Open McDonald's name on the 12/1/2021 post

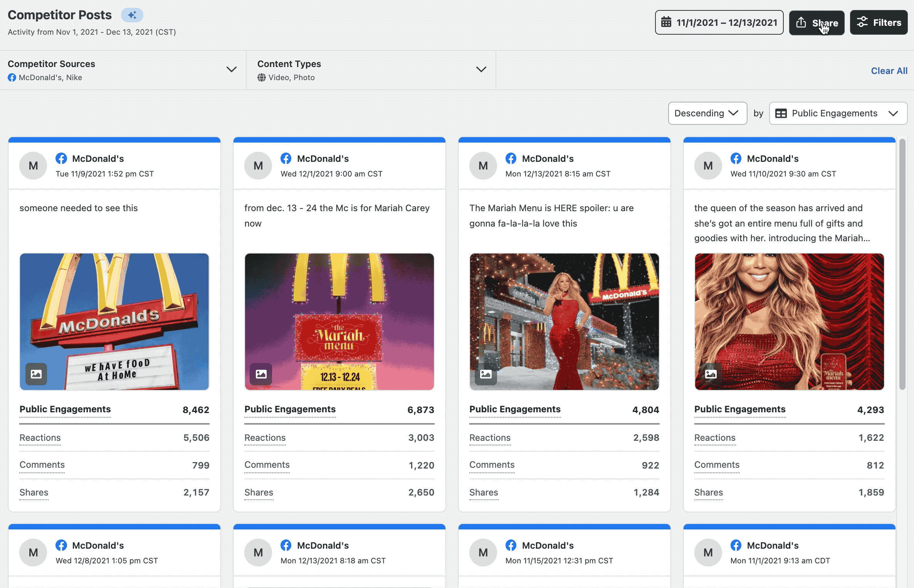(x=323, y=159)
